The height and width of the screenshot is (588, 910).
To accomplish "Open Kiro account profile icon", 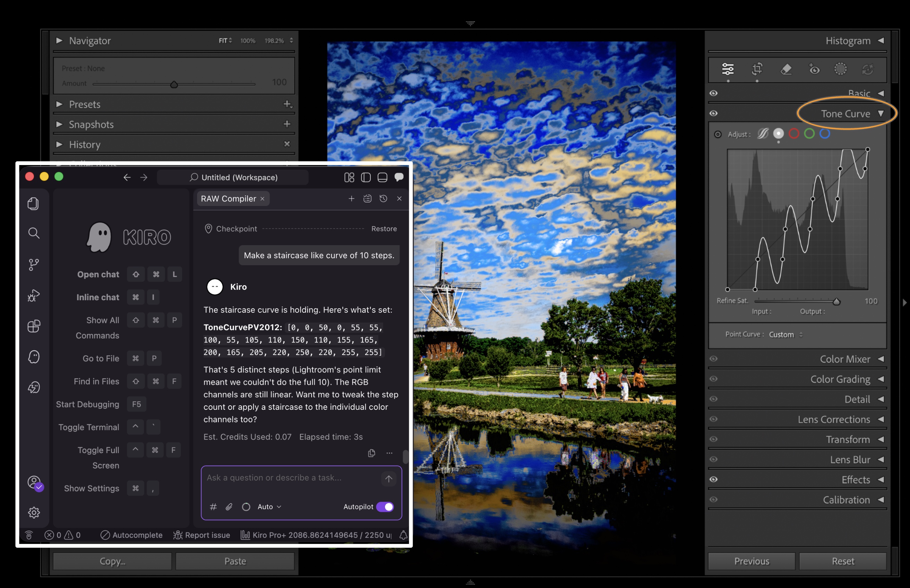I will click(34, 483).
